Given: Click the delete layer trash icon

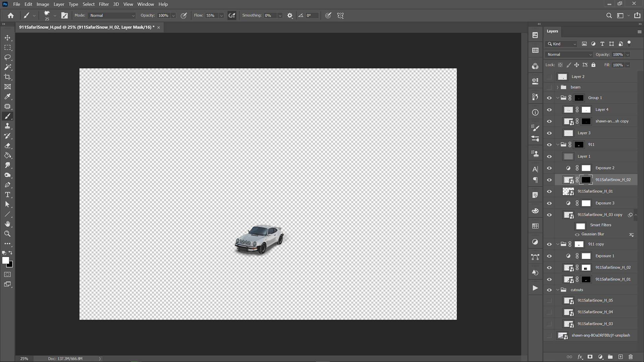Looking at the screenshot, I should tap(631, 357).
